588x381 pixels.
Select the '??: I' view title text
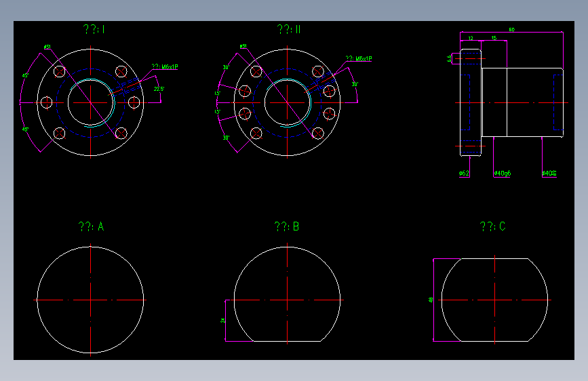94,29
